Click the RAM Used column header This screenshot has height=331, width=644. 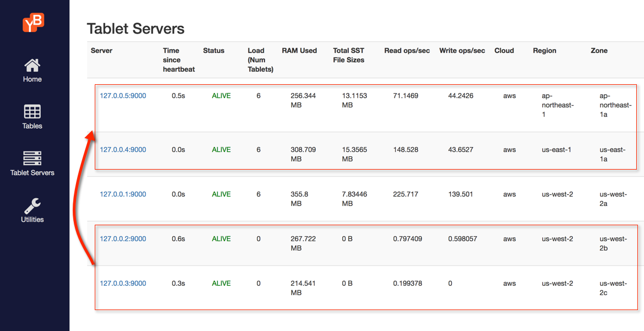299,51
